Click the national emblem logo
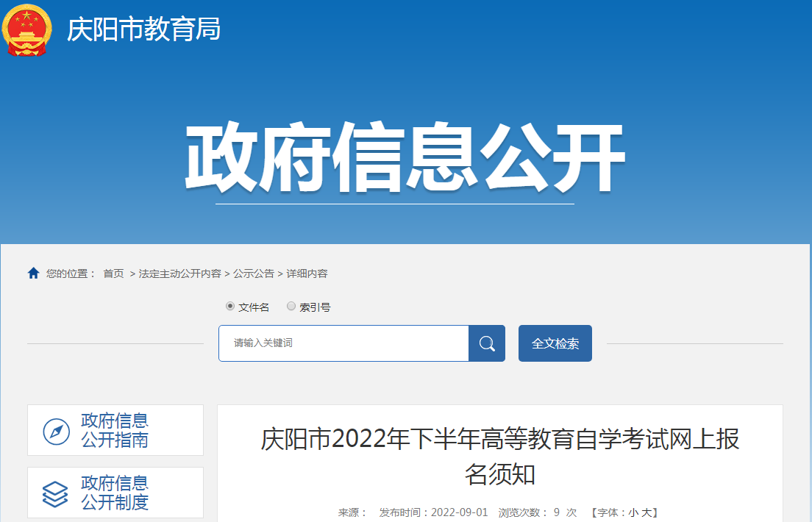812x522 pixels. click(27, 30)
